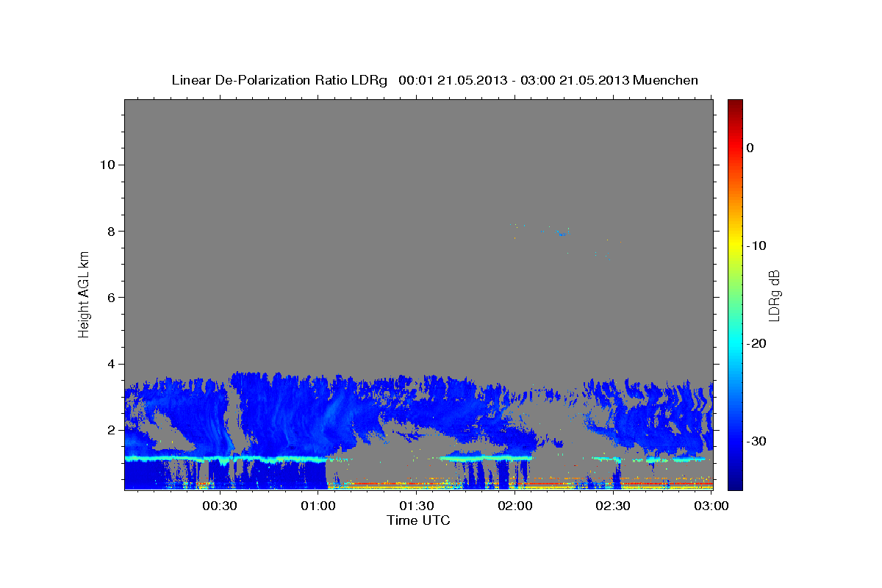Click the colorbar value -20
Image resolution: width=882 pixels, height=588 pixels.
tap(756, 343)
